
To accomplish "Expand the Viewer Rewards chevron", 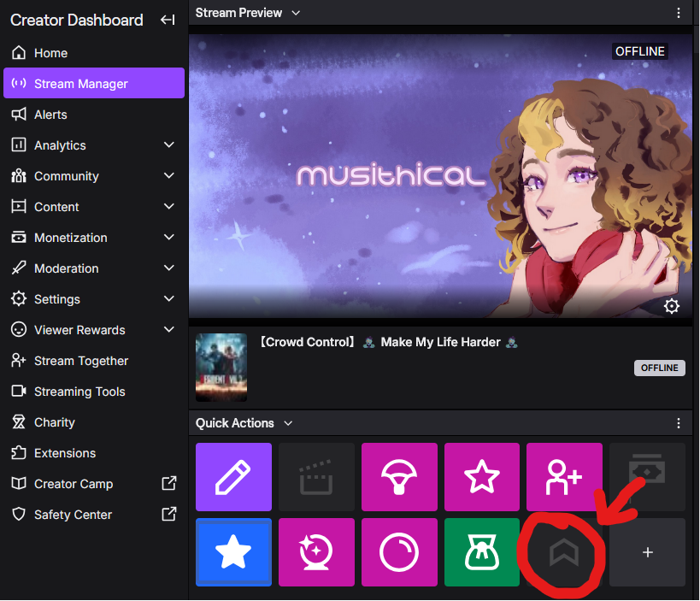I will 168,329.
